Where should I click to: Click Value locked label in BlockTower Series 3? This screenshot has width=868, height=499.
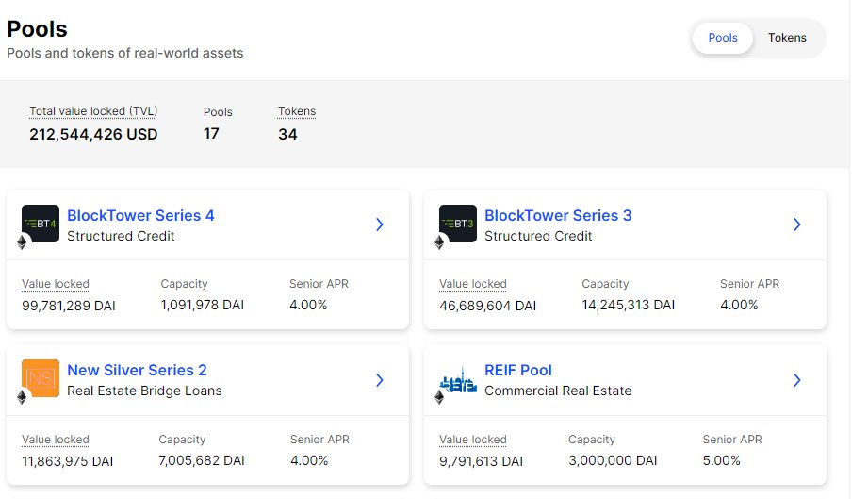point(473,284)
